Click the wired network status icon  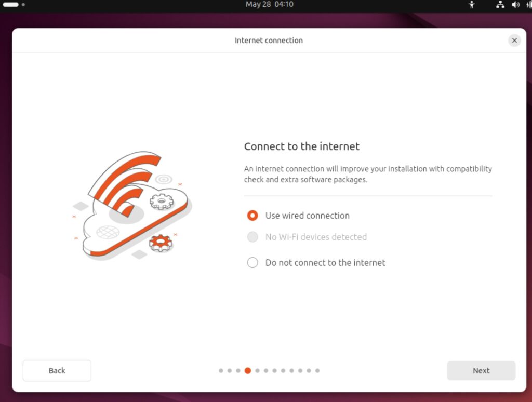tap(500, 5)
